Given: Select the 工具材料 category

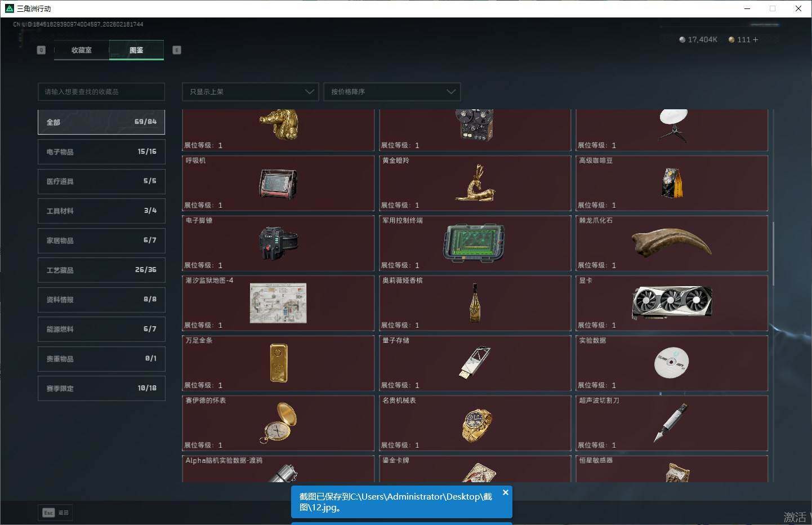Looking at the screenshot, I should tap(101, 211).
